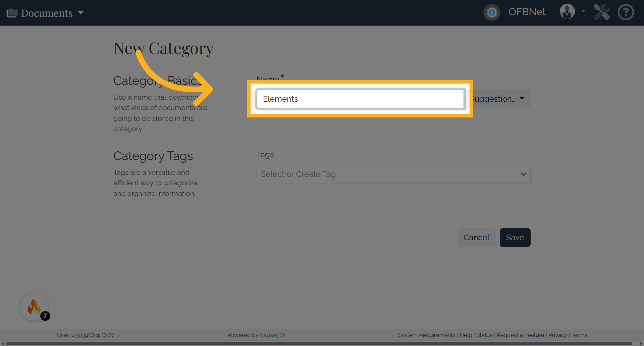
Task: Open Request a Feature footer link
Action: point(521,335)
